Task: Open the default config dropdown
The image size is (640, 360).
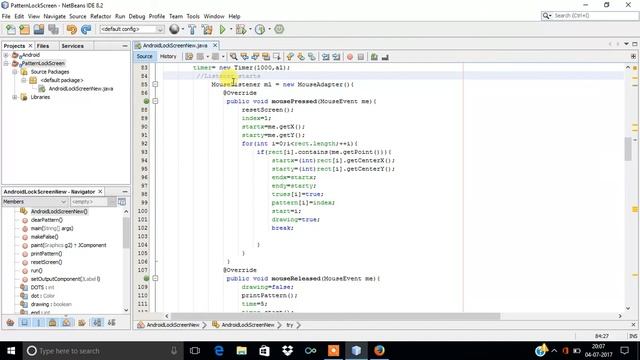Action: point(132,29)
